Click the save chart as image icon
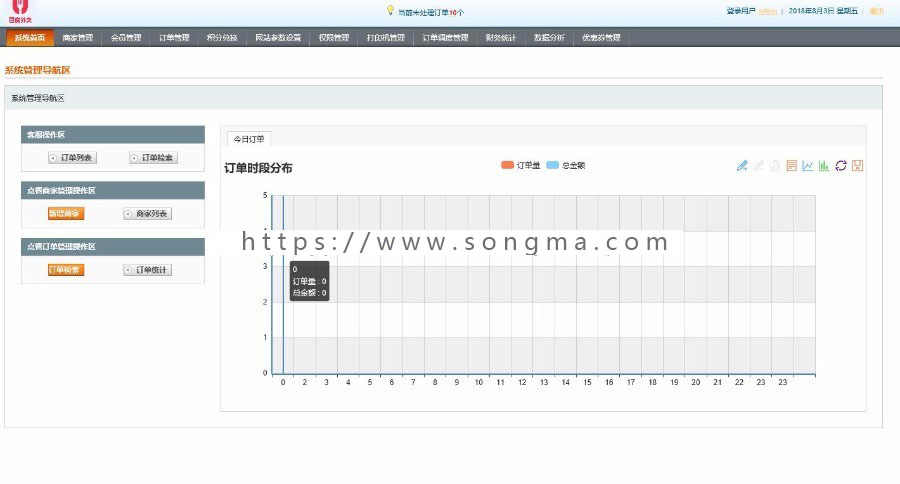This screenshot has width=900, height=484. [858, 166]
